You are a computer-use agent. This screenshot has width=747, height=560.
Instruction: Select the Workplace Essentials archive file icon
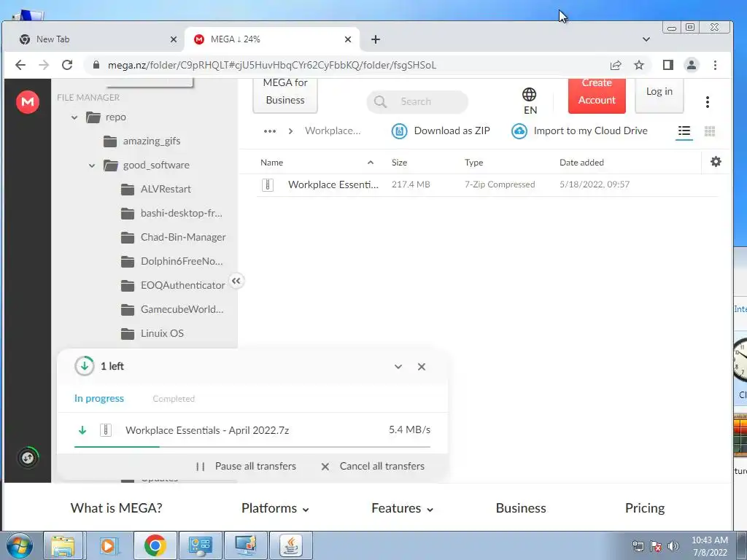click(268, 184)
